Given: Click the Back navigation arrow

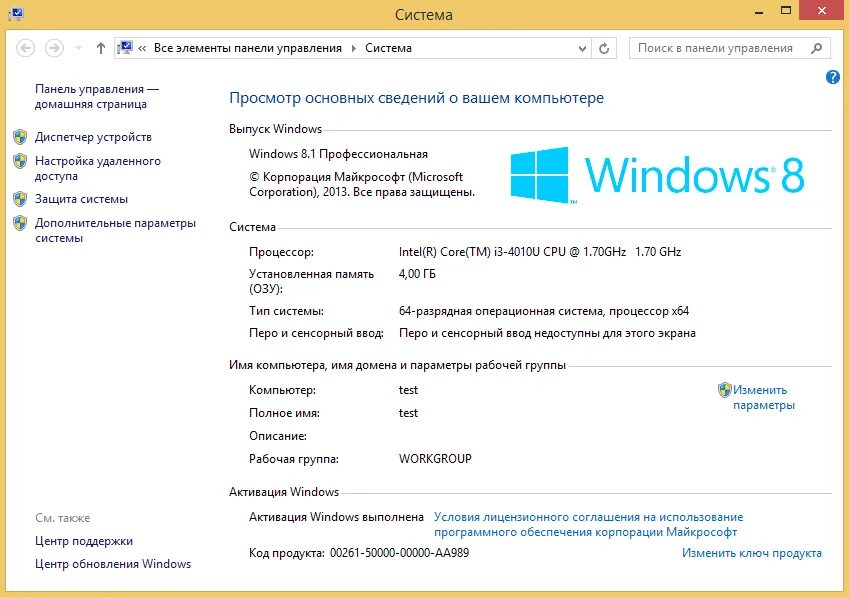Looking at the screenshot, I should coord(25,48).
